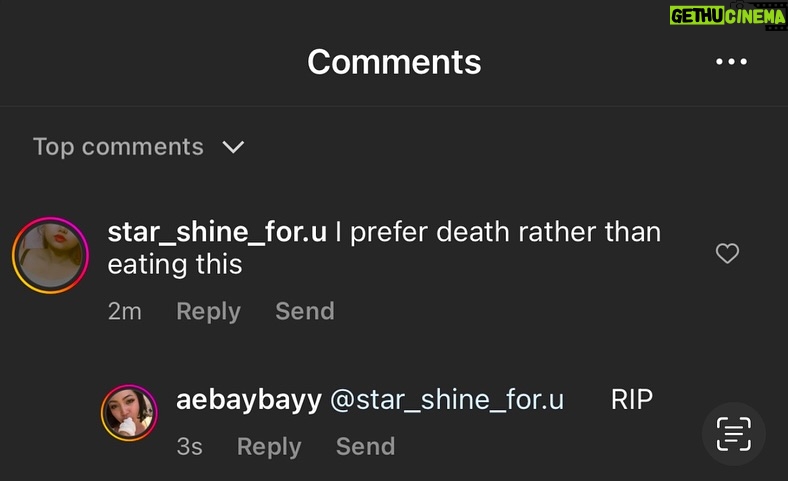Like the star_shine_for.u comment with heart
This screenshot has width=788, height=481.
click(728, 254)
